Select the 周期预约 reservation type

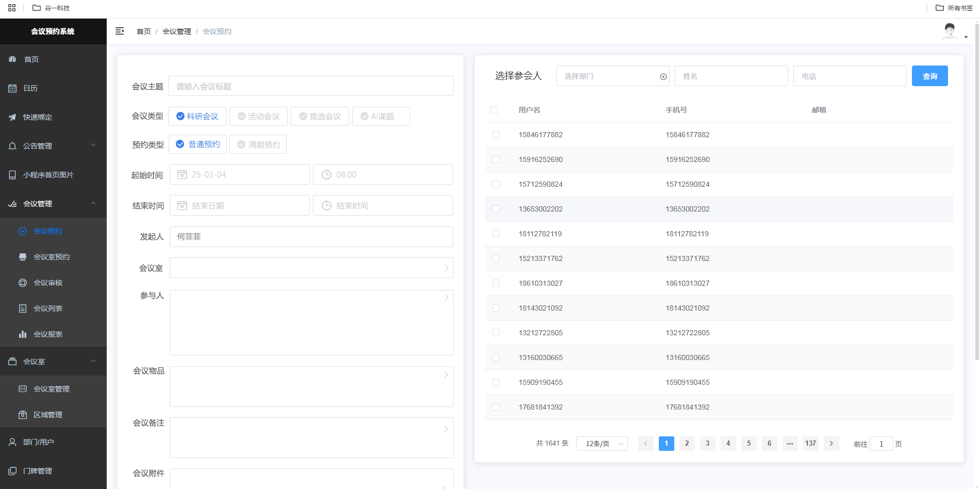(258, 144)
